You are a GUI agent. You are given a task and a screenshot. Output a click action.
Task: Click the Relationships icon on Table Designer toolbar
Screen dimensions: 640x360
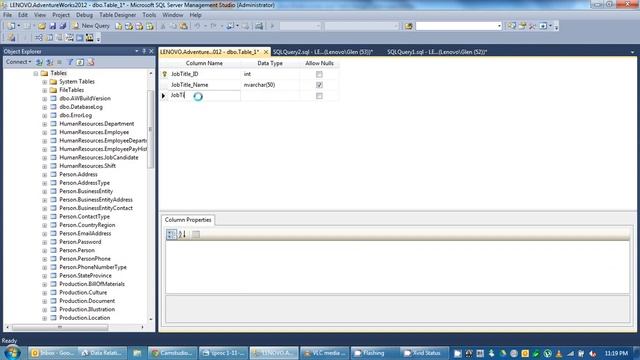click(x=39, y=38)
